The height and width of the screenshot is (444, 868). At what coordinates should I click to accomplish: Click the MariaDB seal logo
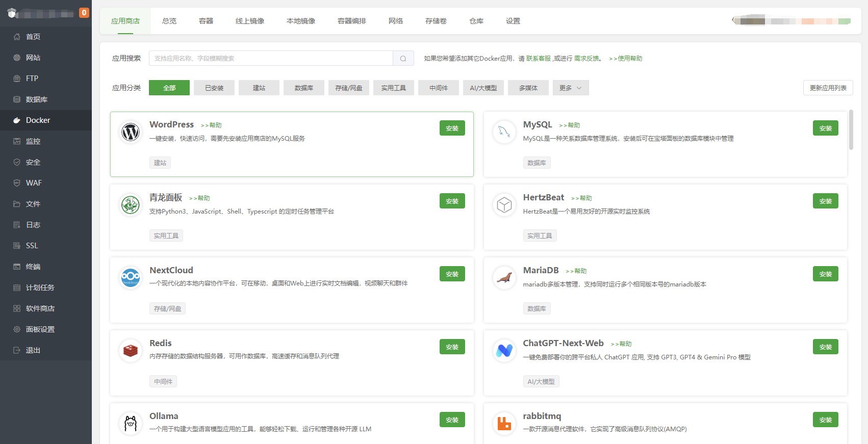click(x=504, y=278)
